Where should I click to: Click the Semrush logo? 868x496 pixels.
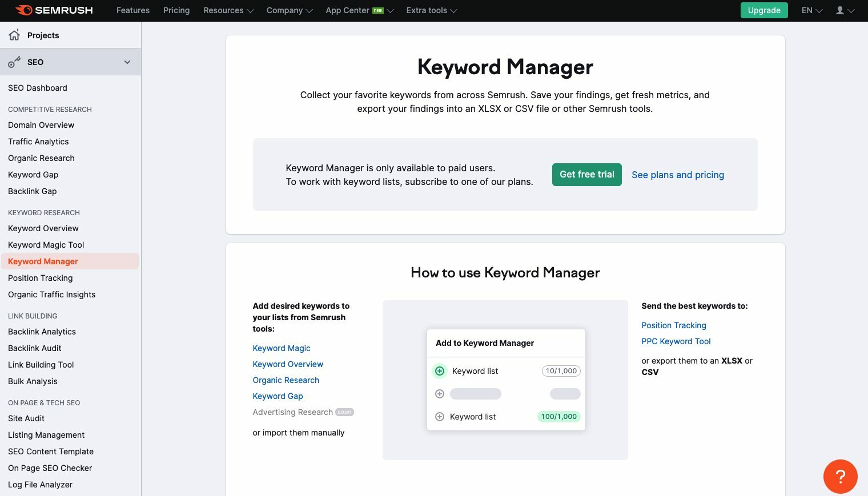pyautogui.click(x=54, y=10)
